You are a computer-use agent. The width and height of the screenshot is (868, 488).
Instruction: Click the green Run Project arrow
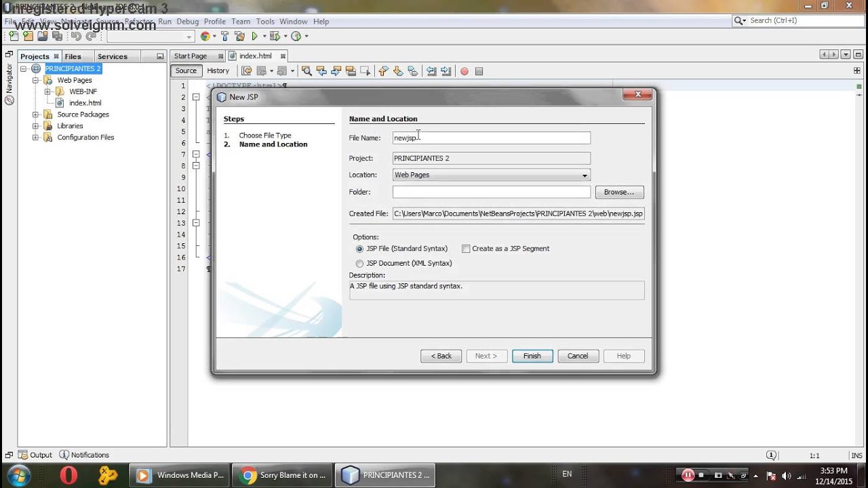254,36
